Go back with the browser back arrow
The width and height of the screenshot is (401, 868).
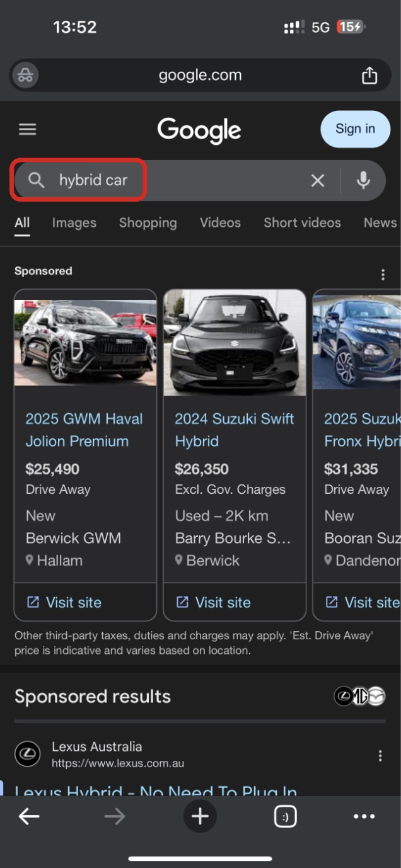point(29,816)
